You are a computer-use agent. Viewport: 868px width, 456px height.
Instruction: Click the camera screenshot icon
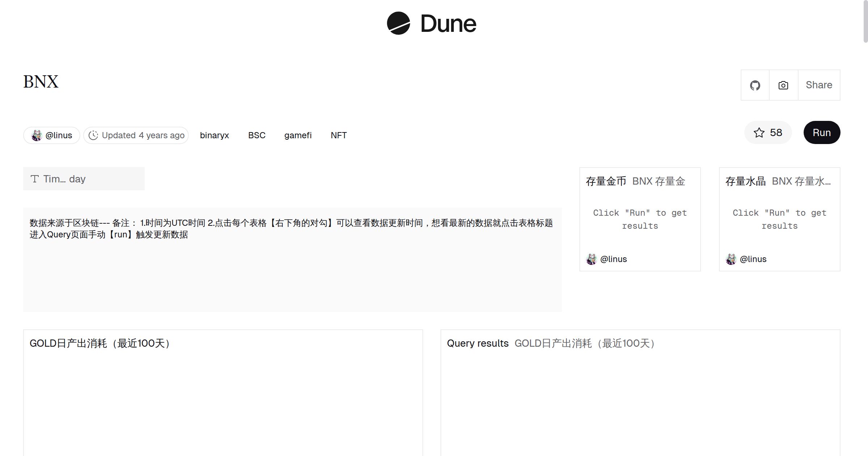point(783,85)
